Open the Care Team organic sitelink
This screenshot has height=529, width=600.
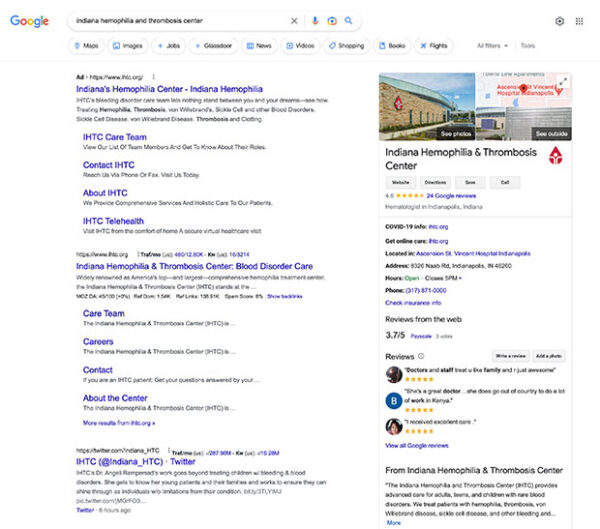coord(104,313)
